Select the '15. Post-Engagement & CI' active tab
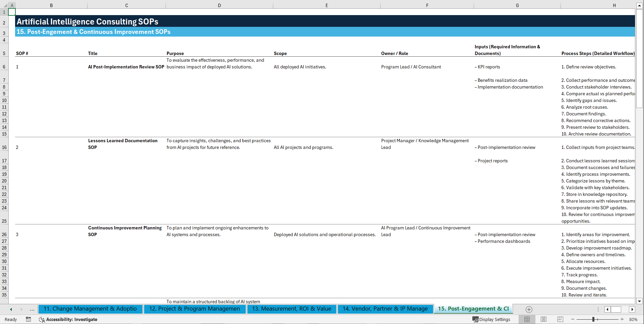This screenshot has width=644, height=324. coord(473,309)
